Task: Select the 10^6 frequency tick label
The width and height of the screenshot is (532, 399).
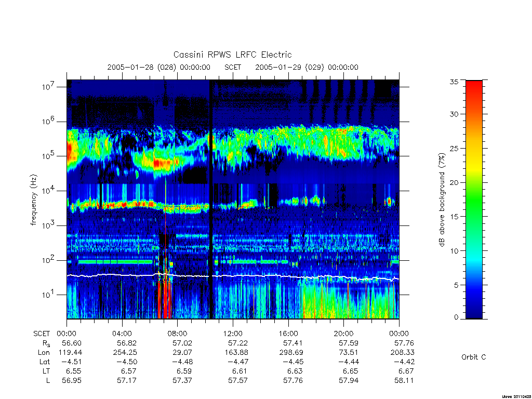Action: (49, 121)
